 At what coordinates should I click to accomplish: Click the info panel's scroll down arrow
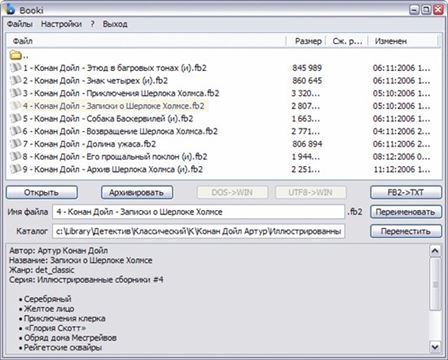pyautogui.click(x=435, y=346)
